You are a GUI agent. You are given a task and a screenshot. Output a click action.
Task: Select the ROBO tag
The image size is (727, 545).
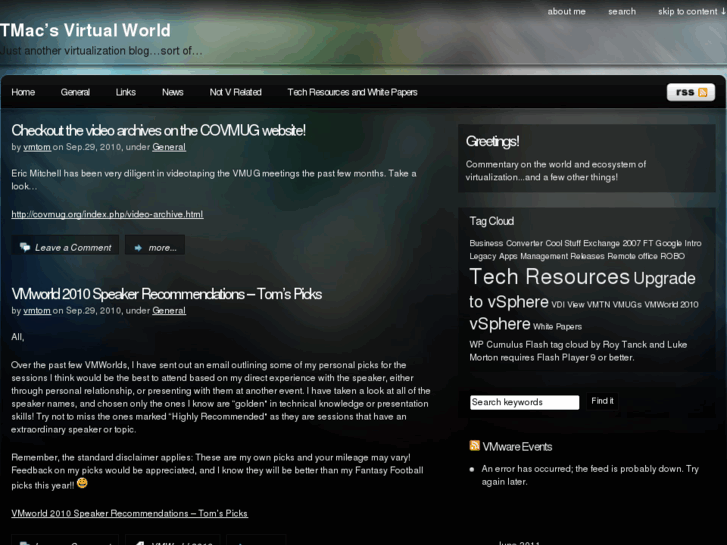[x=672, y=256]
